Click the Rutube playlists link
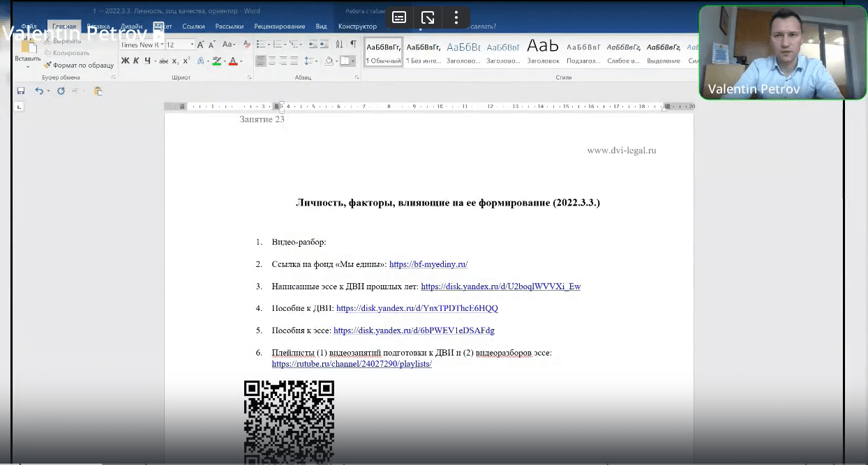 click(x=352, y=364)
